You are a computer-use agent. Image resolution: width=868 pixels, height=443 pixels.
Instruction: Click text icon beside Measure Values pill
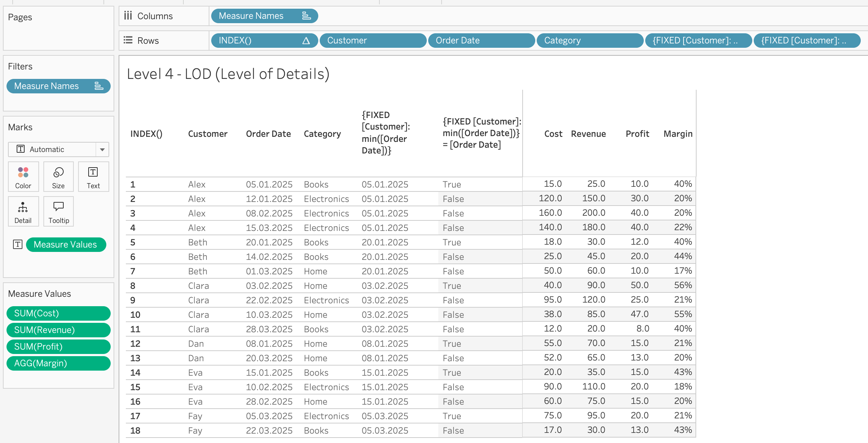(18, 245)
